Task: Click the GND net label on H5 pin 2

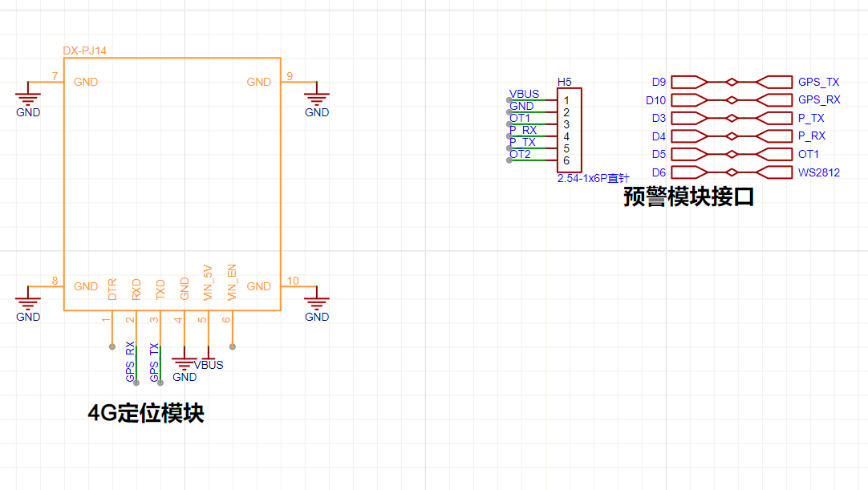Action: tap(521, 107)
